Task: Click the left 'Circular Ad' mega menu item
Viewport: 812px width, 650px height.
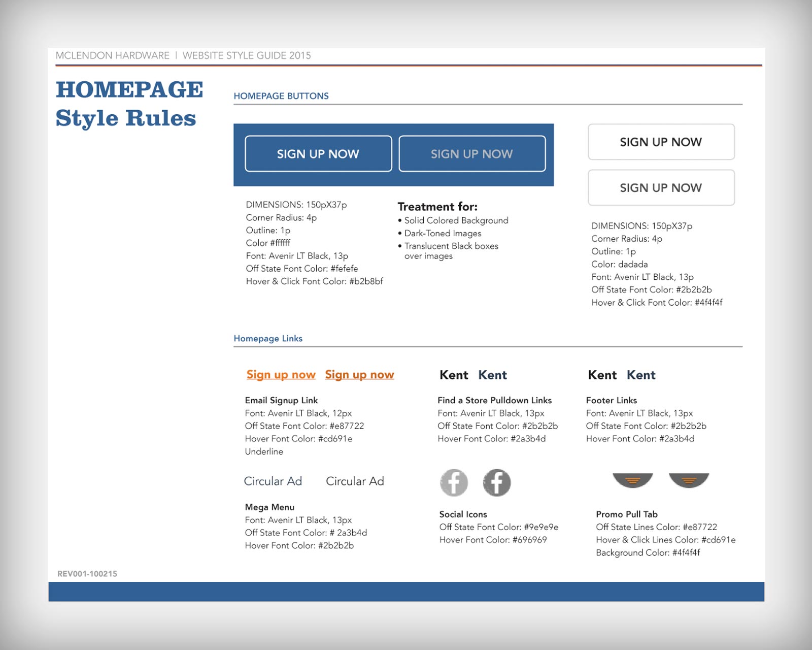Action: [x=273, y=481]
